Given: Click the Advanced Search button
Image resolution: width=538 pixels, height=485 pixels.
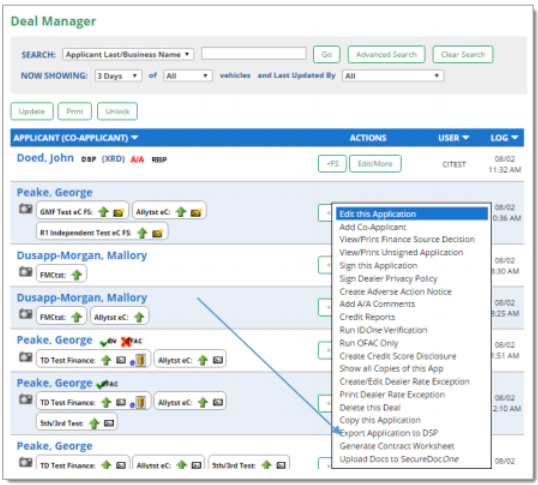Looking at the screenshot, I should pyautogui.click(x=386, y=55).
